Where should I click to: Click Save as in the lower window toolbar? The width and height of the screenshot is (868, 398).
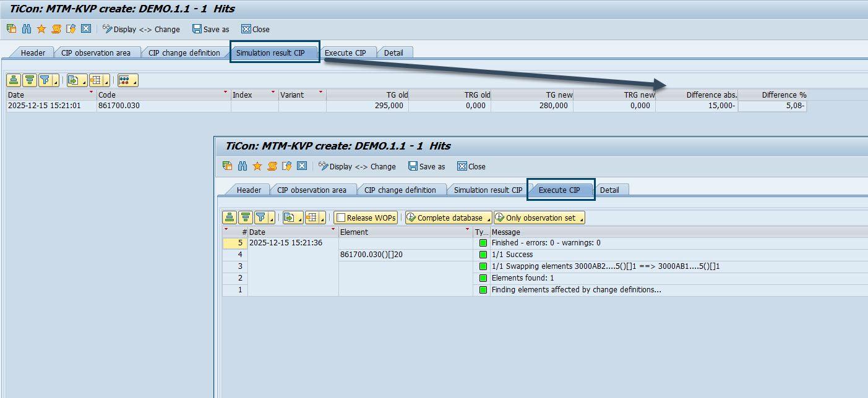426,166
